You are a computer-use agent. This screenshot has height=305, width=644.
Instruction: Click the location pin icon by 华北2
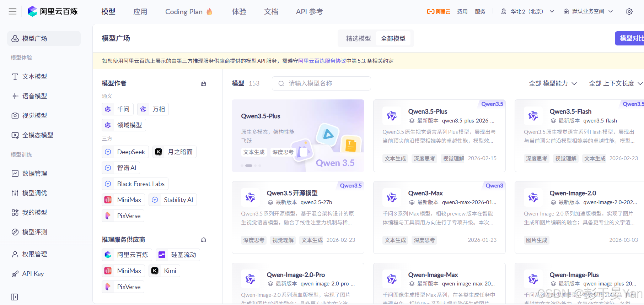(504, 11)
